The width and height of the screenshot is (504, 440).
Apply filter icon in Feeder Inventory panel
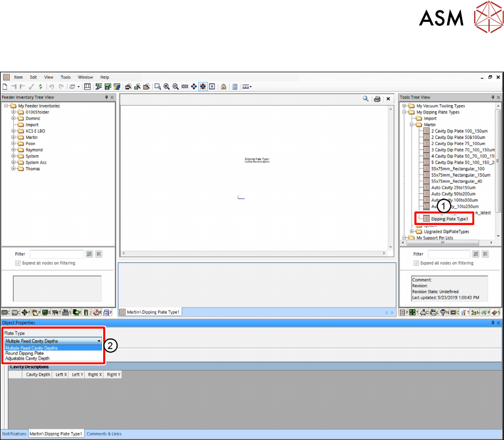89,254
